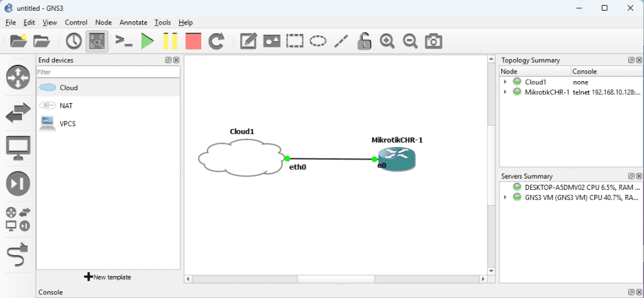644x298 pixels.
Task: Click the Add a note icon
Action: tap(248, 41)
